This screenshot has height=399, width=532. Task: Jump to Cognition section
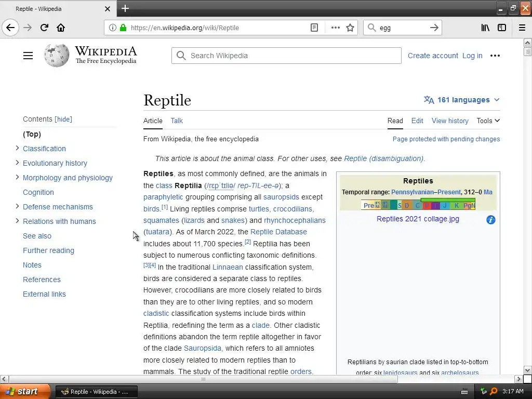pos(38,192)
